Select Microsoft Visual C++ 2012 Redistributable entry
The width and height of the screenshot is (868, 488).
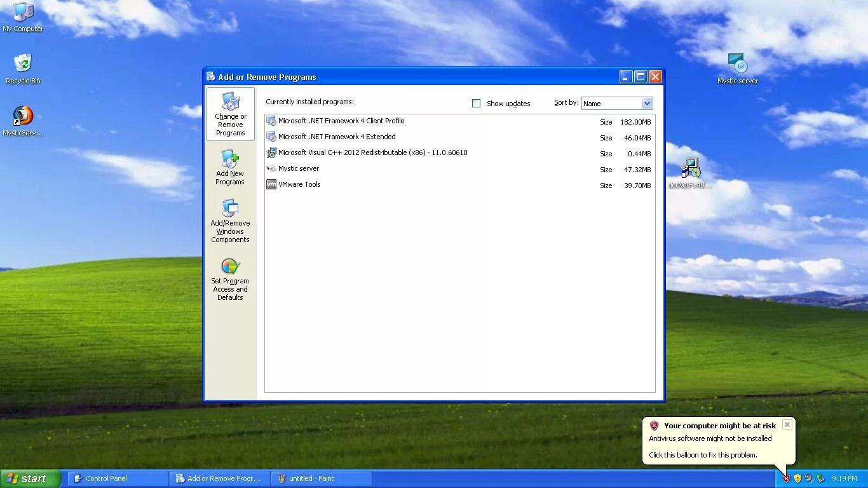pos(459,153)
